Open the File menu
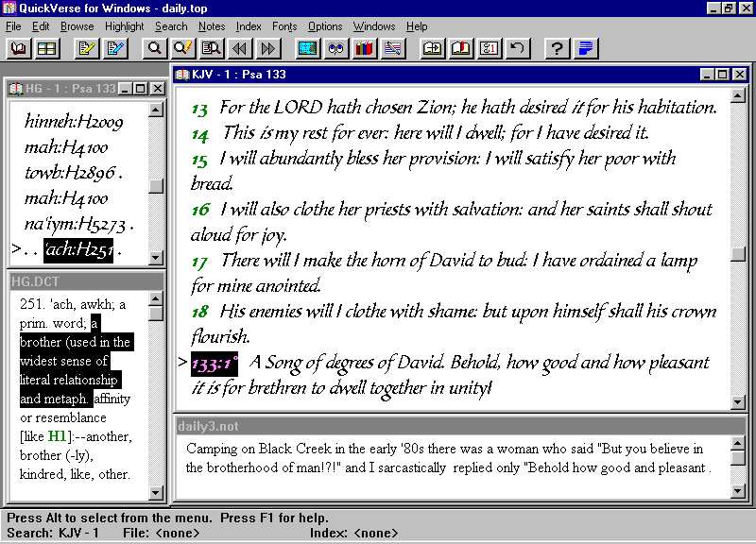Viewport: 756px width, 544px height. (x=13, y=26)
